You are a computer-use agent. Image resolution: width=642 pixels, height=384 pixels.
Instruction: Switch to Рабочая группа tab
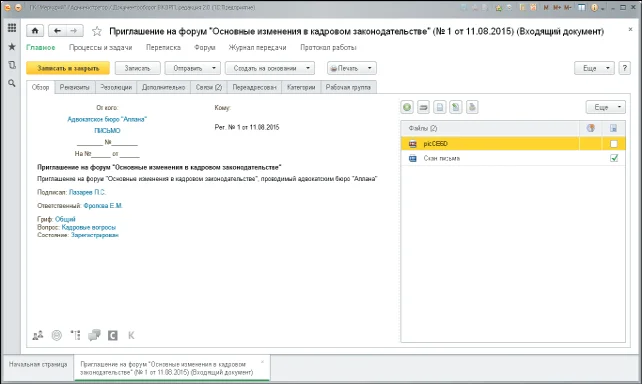(x=348, y=87)
